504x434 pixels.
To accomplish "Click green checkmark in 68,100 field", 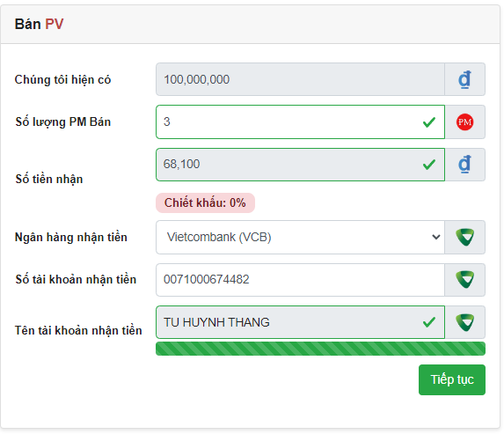I will [429, 165].
